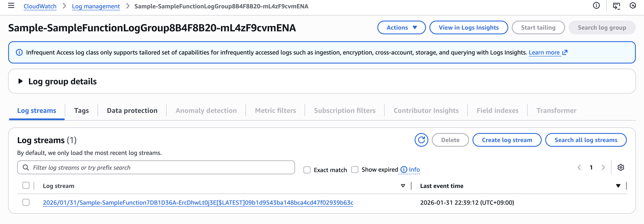Select all log streams header checkbox

[x=26, y=185]
